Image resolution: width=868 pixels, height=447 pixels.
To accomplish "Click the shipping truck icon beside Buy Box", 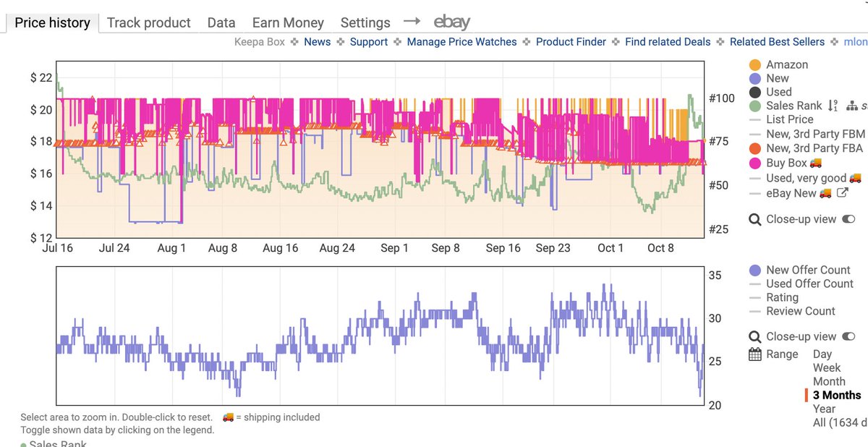I will click(x=815, y=162).
